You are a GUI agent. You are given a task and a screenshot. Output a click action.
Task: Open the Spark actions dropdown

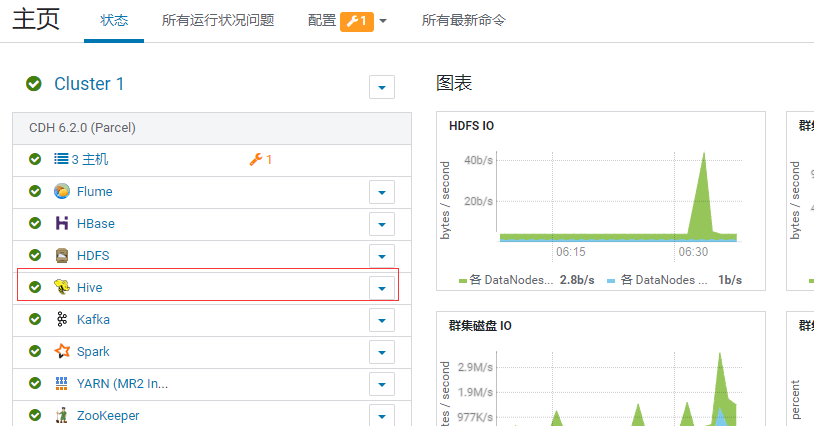coord(382,352)
